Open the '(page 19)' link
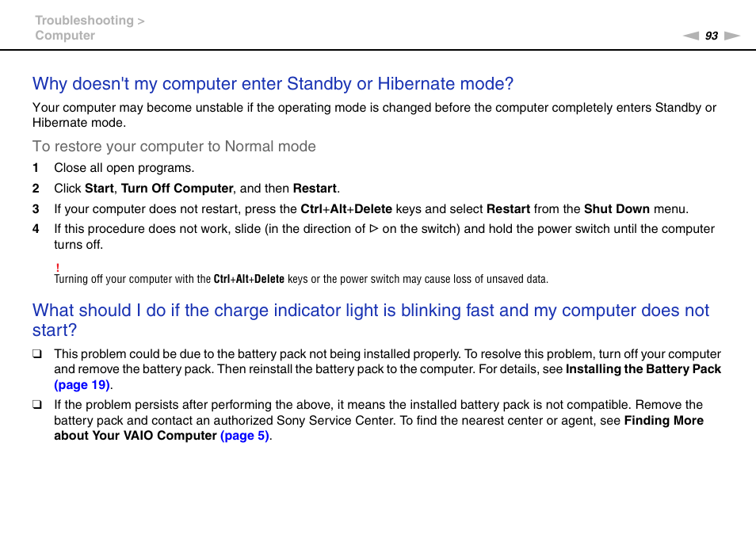The height and width of the screenshot is (534, 756). 82,385
